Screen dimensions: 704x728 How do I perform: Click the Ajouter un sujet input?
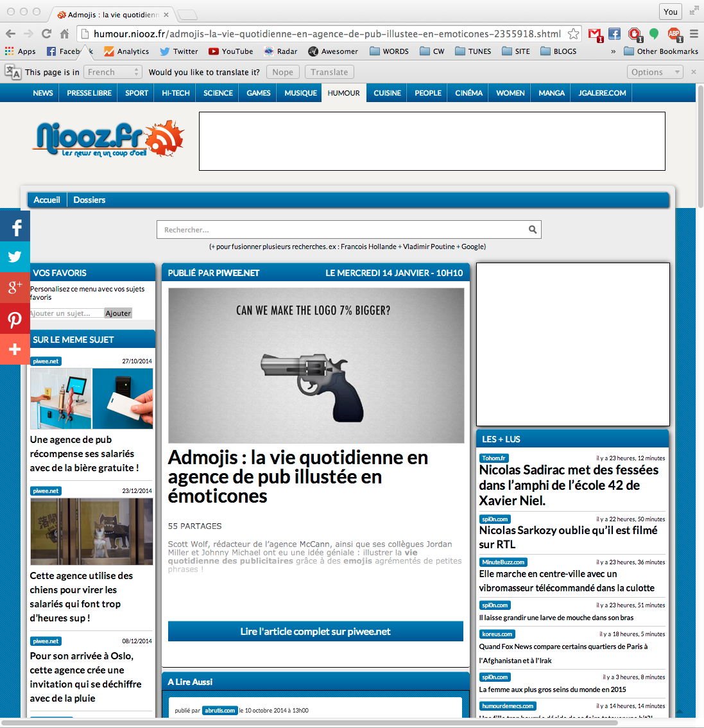tap(67, 313)
